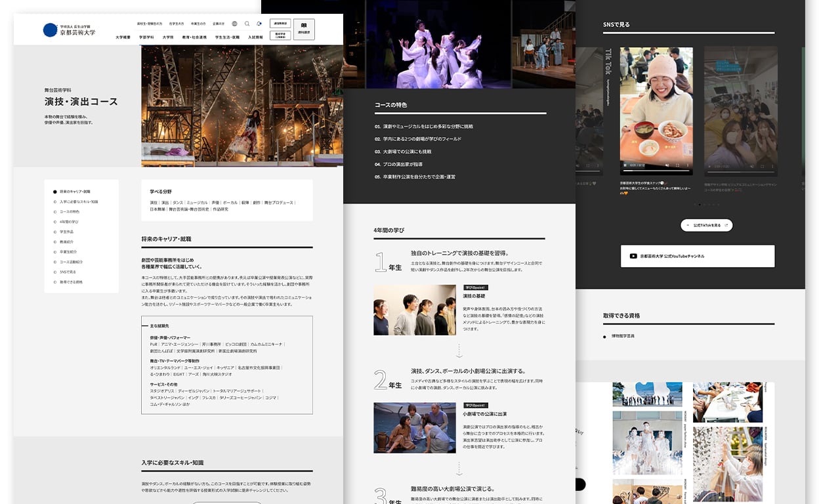The width and height of the screenshot is (819, 504).
Task: Select 4年間の学び in sidebar navigation
Action: (69, 222)
